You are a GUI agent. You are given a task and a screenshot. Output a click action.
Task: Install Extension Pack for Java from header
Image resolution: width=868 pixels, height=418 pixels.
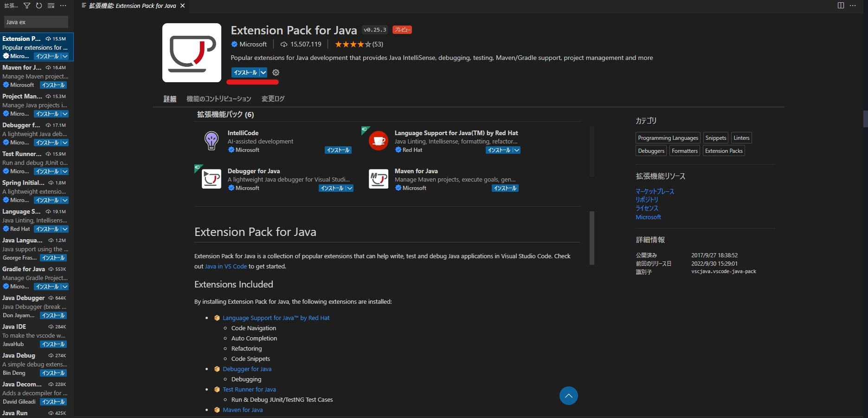(x=245, y=72)
